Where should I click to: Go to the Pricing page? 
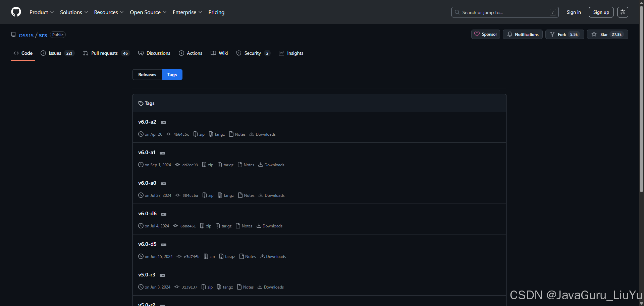coord(216,12)
